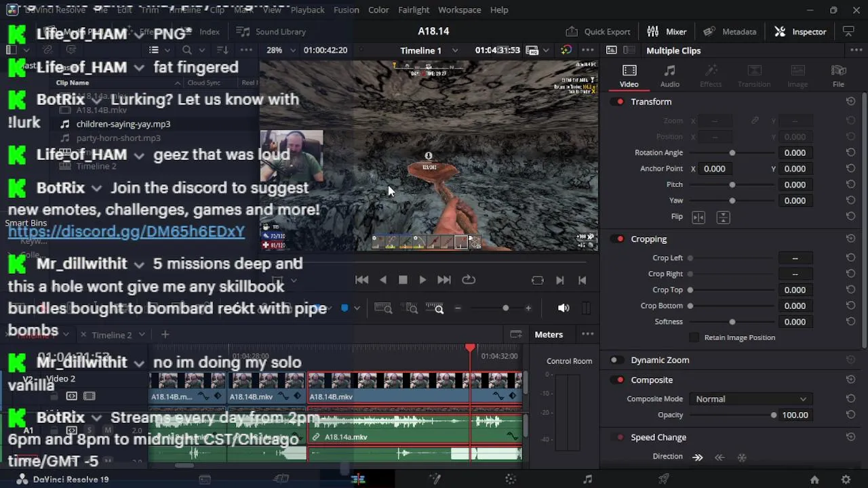
Task: Open the Metadata panel
Action: coord(730,31)
